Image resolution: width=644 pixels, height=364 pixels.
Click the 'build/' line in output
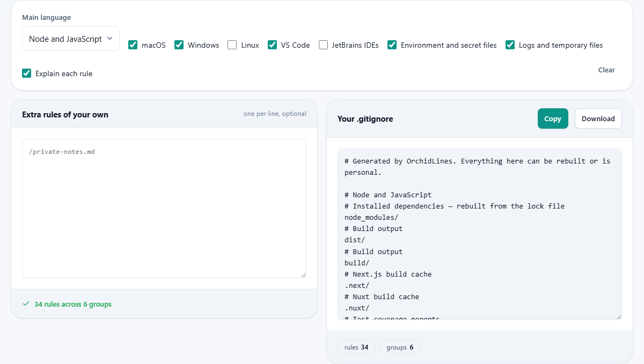point(357,263)
